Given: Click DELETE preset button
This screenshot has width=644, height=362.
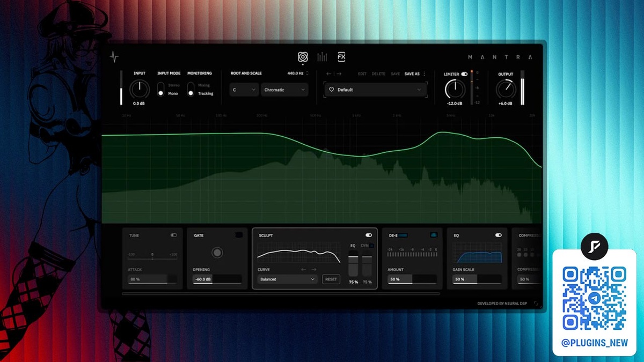Looking at the screenshot, I should [379, 74].
